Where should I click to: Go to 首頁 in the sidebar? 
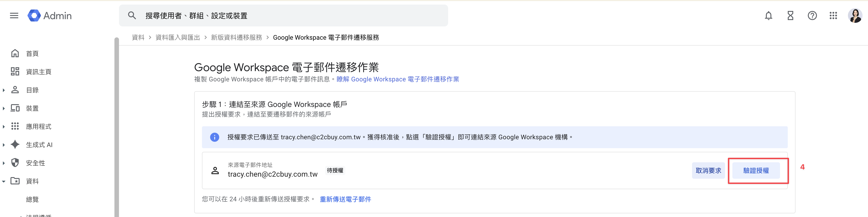click(32, 54)
